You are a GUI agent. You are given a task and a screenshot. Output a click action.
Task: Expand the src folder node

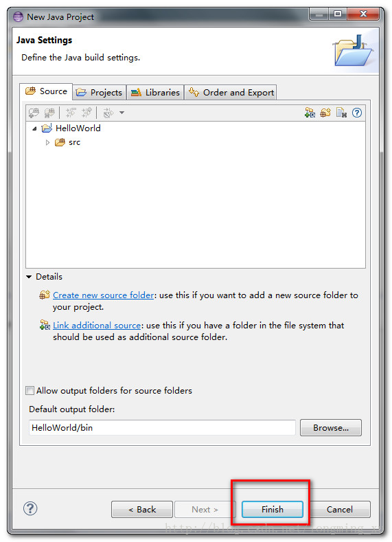(x=47, y=142)
